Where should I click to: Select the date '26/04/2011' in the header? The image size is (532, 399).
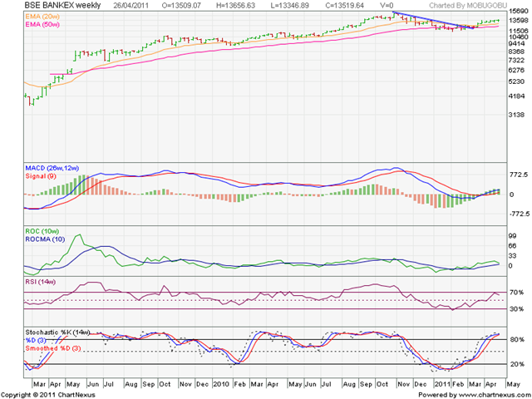point(131,5)
